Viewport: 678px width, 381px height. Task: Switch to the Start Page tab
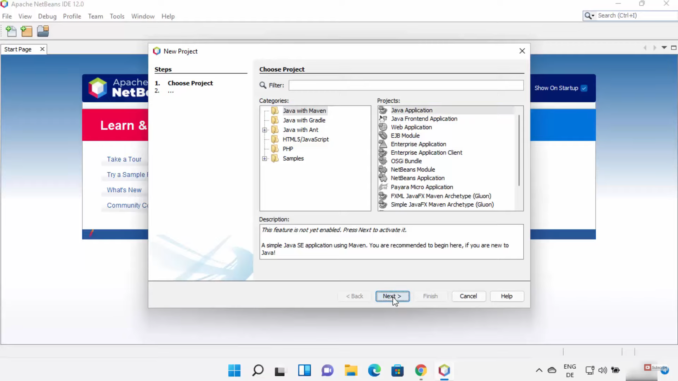click(x=18, y=49)
